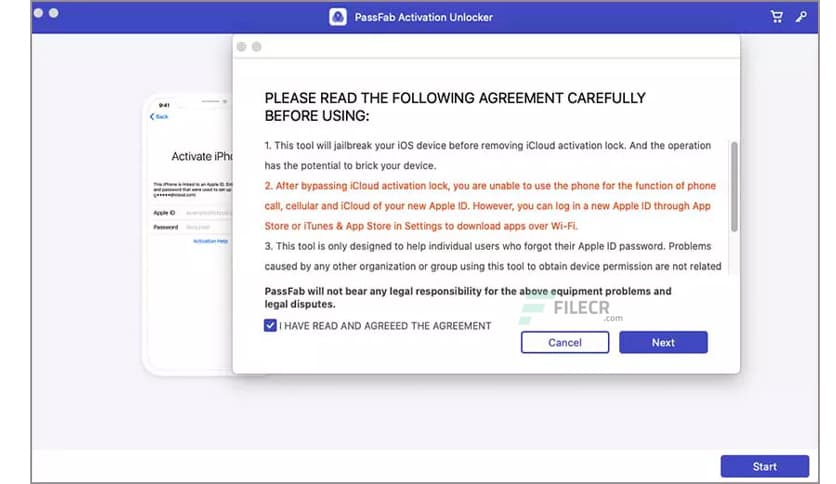The image size is (836, 484).
Task: Click the agreement dialog's second gray window button
Action: point(256,47)
